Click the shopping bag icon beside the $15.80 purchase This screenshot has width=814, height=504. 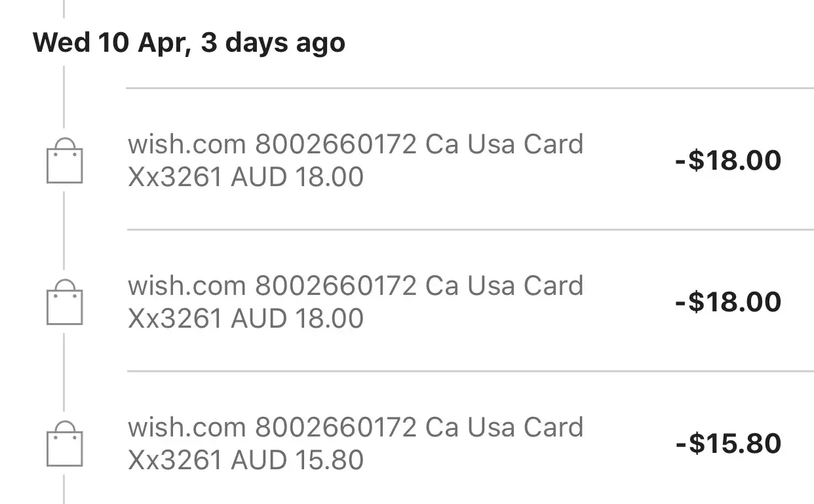coord(64,444)
